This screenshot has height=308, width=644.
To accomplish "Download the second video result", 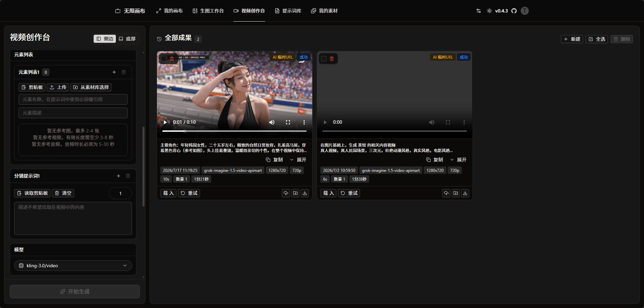I will point(465,193).
